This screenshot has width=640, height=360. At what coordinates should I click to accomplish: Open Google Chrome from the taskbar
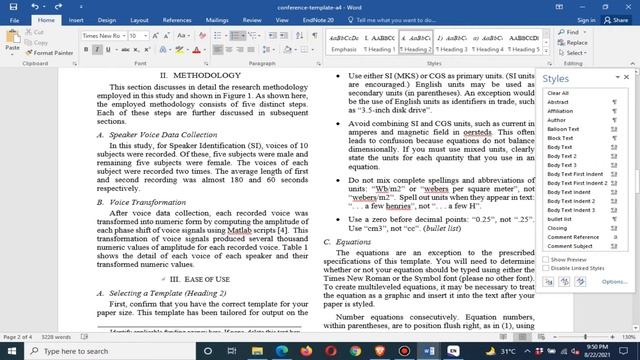pos(355,351)
